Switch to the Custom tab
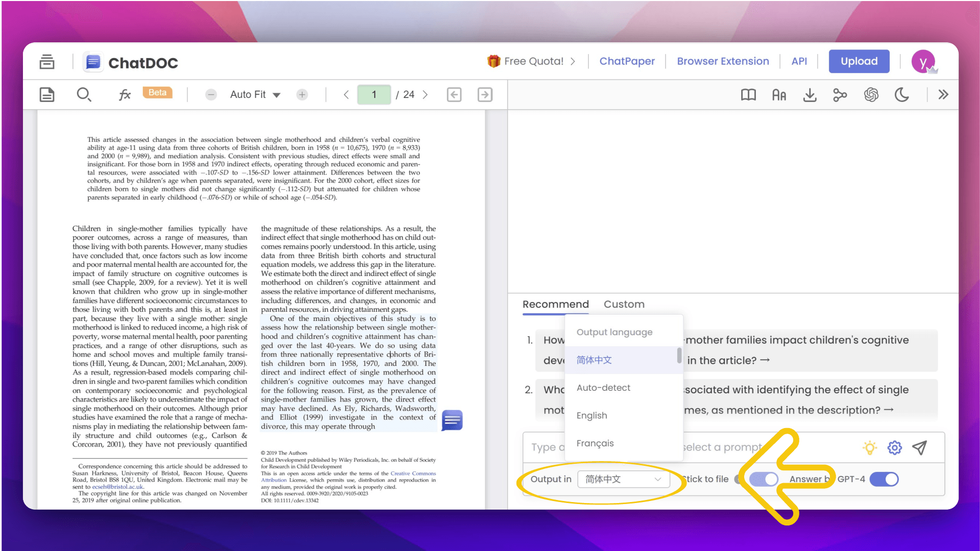This screenshot has height=551, width=980. click(624, 304)
